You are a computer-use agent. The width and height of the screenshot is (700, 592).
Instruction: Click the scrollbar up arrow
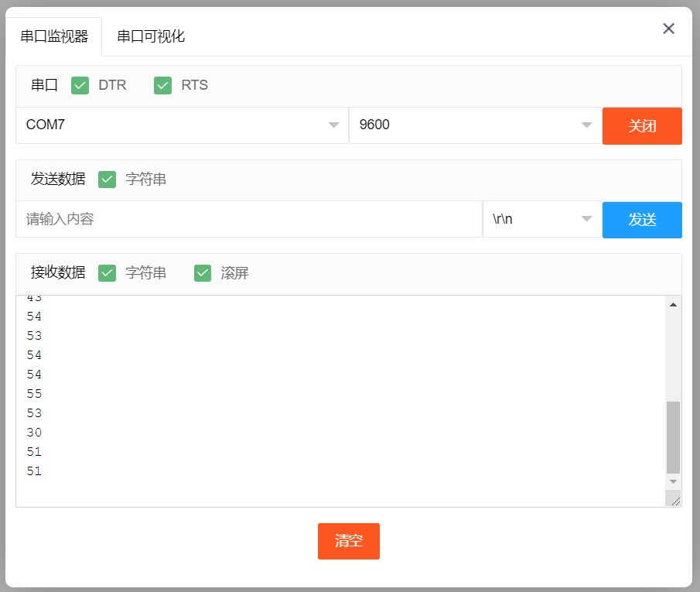point(673,305)
